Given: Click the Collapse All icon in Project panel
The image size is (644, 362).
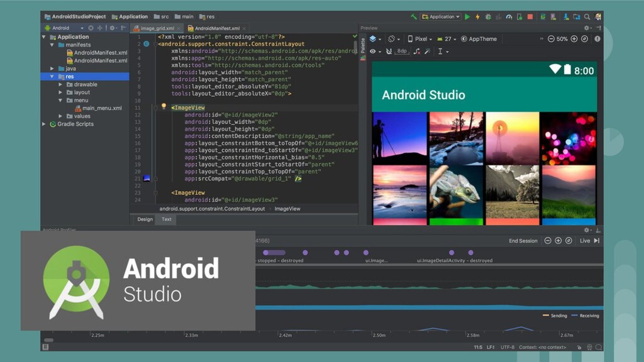Looking at the screenshot, I should click(100, 28).
